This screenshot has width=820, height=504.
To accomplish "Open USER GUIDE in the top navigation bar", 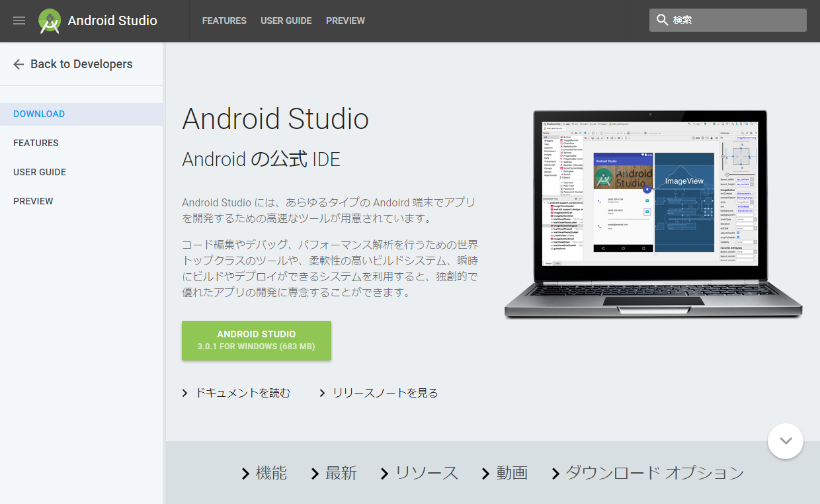I will 286,21.
